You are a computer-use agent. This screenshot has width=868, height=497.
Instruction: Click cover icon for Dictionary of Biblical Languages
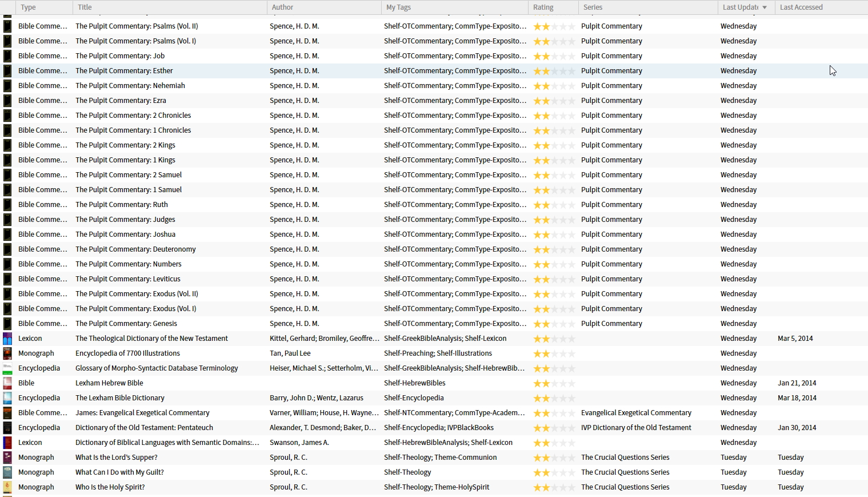pyautogui.click(x=7, y=443)
